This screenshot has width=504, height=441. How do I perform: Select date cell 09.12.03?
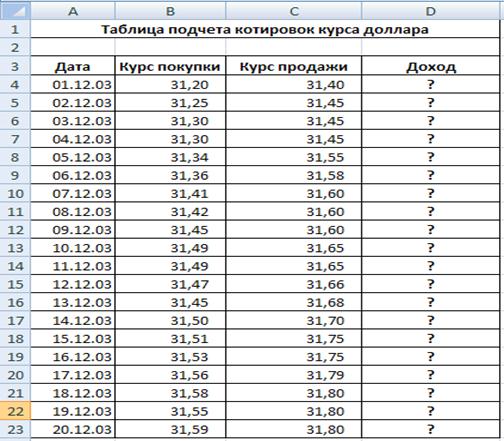pos(73,229)
